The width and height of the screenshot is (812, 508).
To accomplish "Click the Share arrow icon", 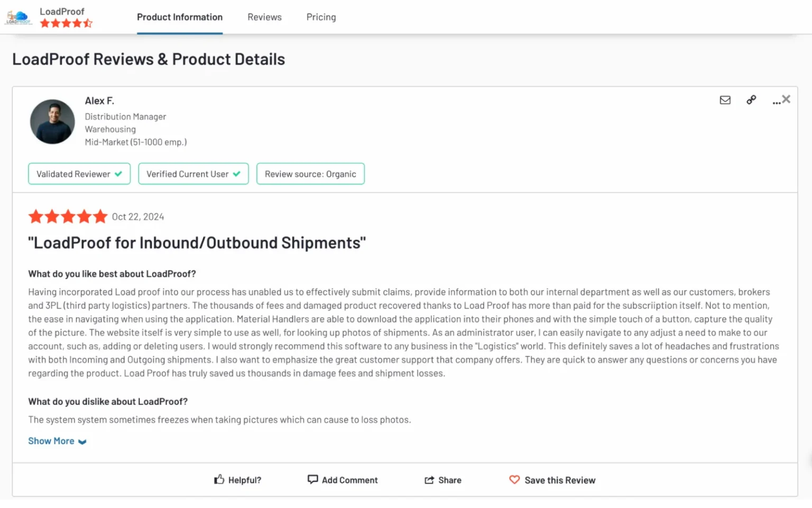I will pyautogui.click(x=429, y=480).
